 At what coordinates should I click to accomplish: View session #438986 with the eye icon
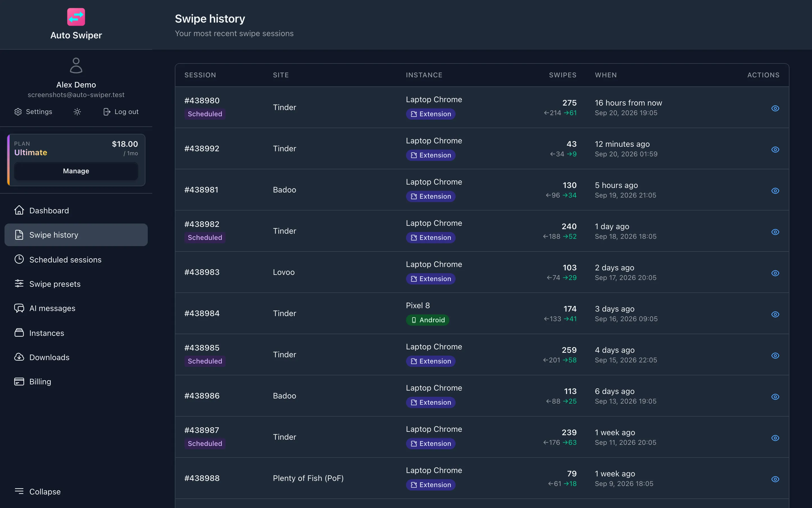click(775, 397)
